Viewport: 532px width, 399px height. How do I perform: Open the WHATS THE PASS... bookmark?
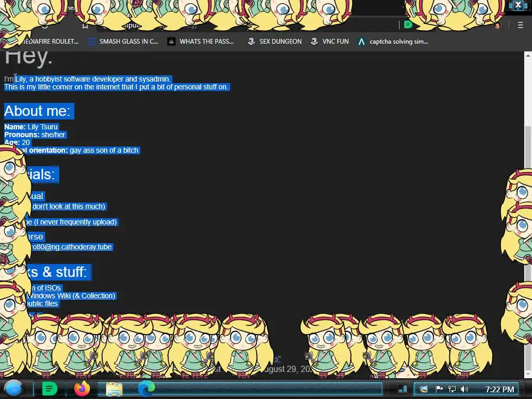click(201, 42)
